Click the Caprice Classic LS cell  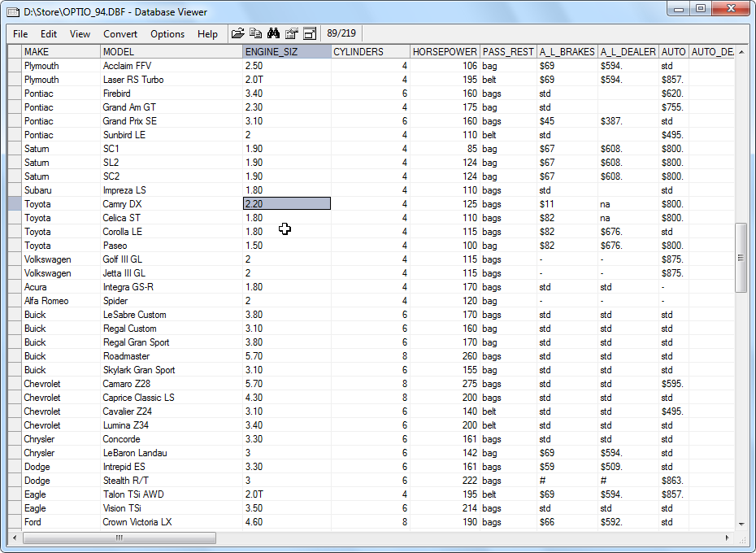pos(172,398)
